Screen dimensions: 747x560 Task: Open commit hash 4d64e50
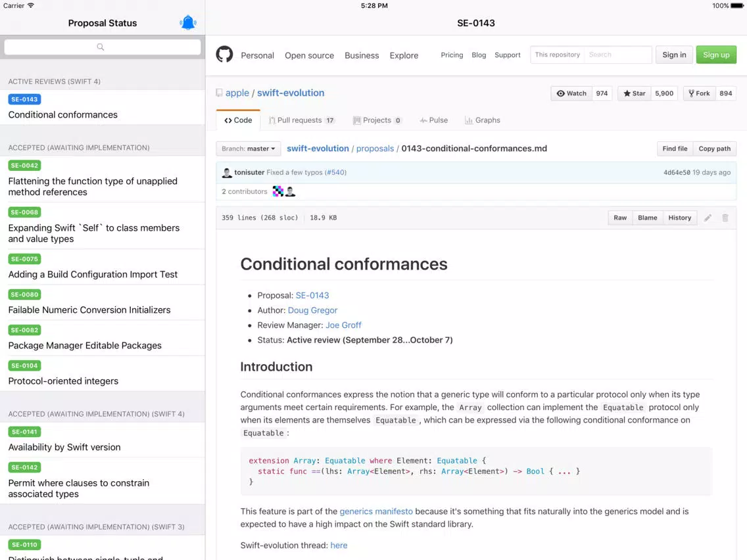click(677, 172)
